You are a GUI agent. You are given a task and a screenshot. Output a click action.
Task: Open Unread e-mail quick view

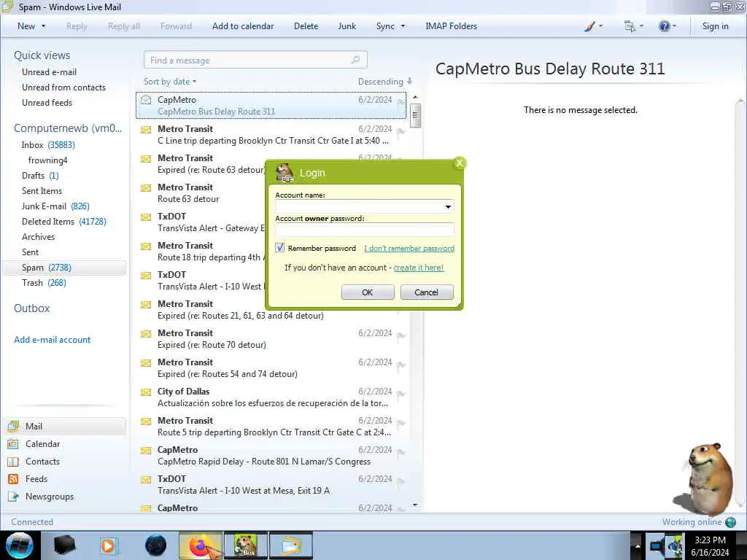click(49, 72)
